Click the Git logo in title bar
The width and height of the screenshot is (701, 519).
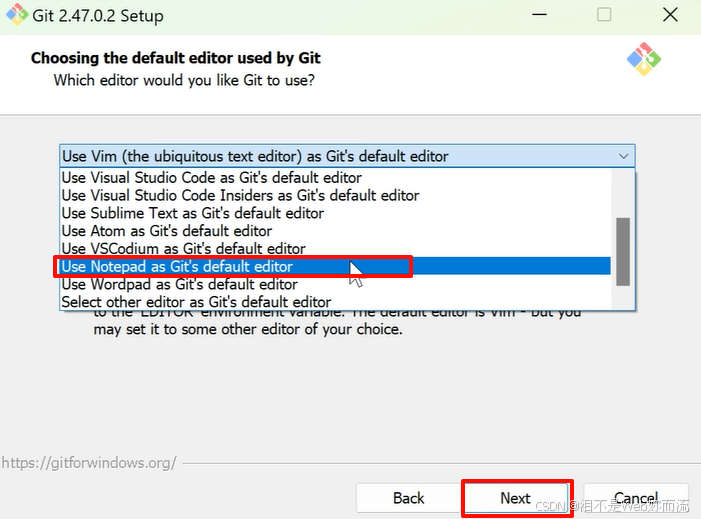coord(17,15)
